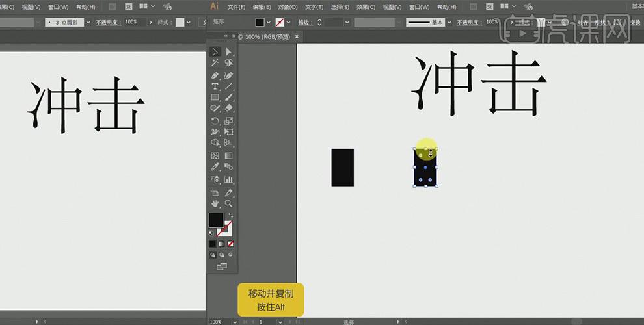Select the Shape Builder tool

pos(215,143)
